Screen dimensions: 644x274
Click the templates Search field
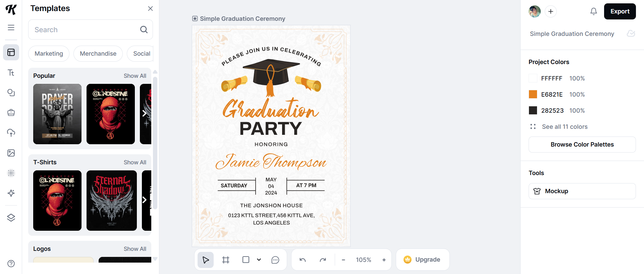point(86,30)
